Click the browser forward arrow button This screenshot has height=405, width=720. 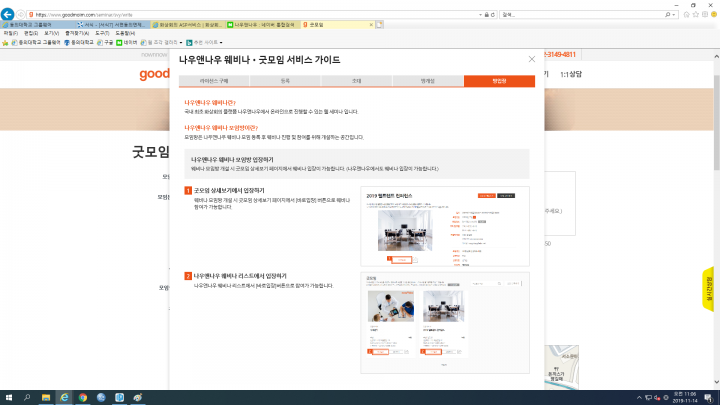coord(21,15)
